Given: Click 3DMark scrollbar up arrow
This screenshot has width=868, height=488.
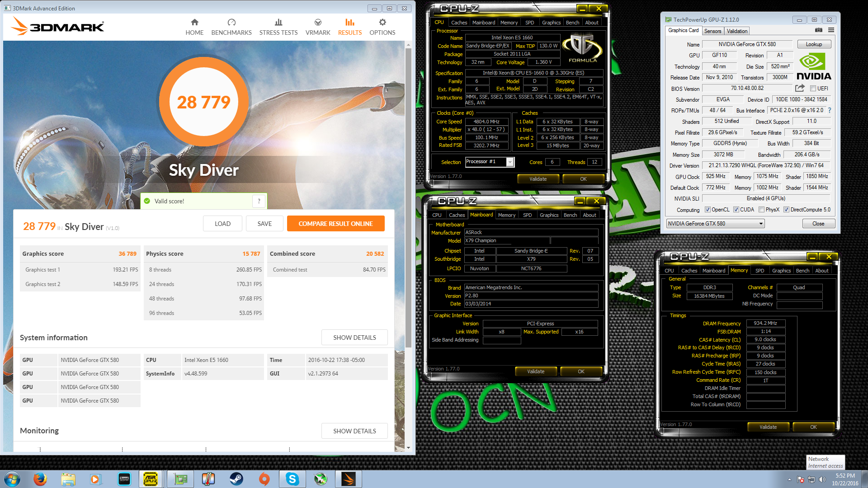Looking at the screenshot, I should [x=408, y=45].
